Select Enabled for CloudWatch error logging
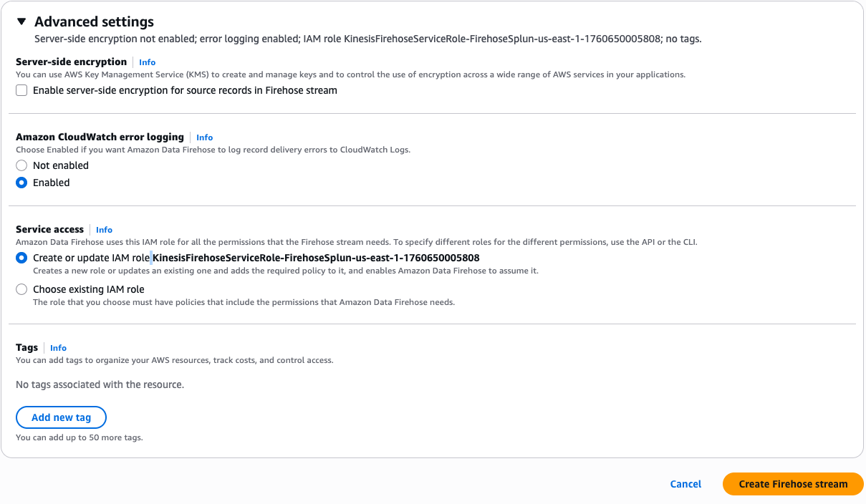This screenshot has height=504, width=866. (21, 183)
